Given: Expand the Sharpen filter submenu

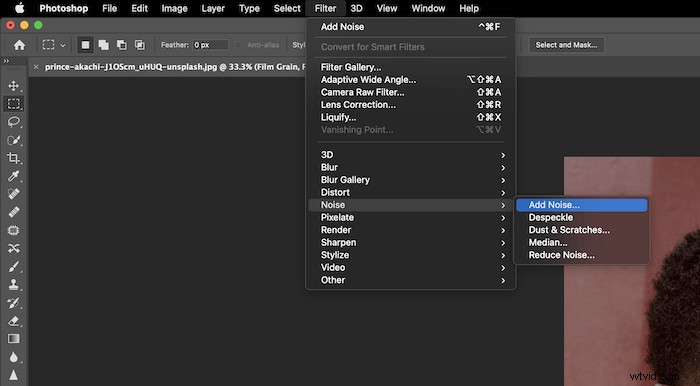Looking at the screenshot, I should pos(410,242).
